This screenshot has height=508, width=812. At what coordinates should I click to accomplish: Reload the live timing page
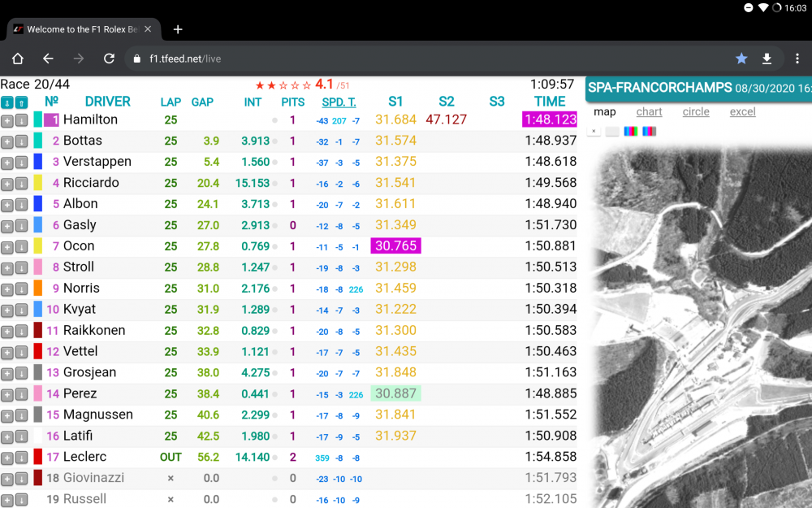tap(109, 59)
